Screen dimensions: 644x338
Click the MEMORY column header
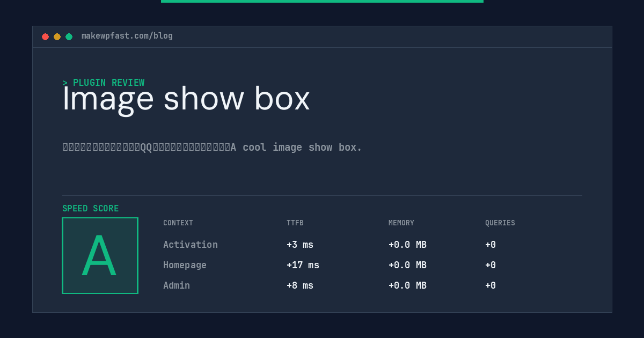[x=401, y=223]
